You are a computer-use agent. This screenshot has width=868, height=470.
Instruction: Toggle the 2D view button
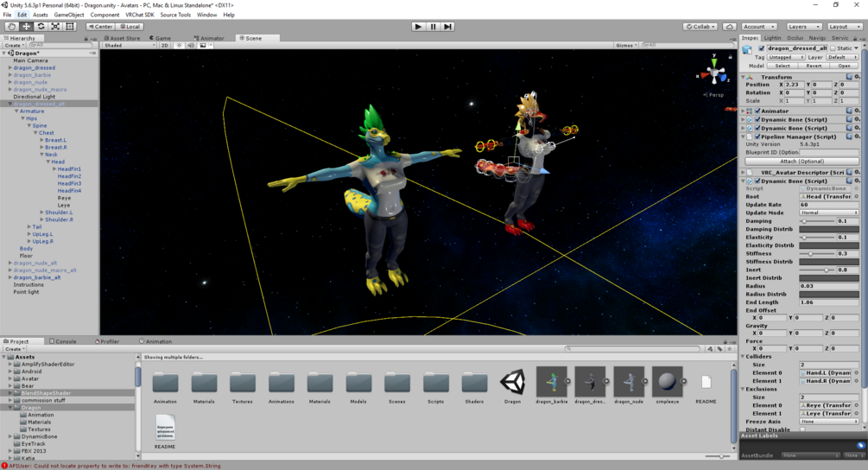click(164, 46)
